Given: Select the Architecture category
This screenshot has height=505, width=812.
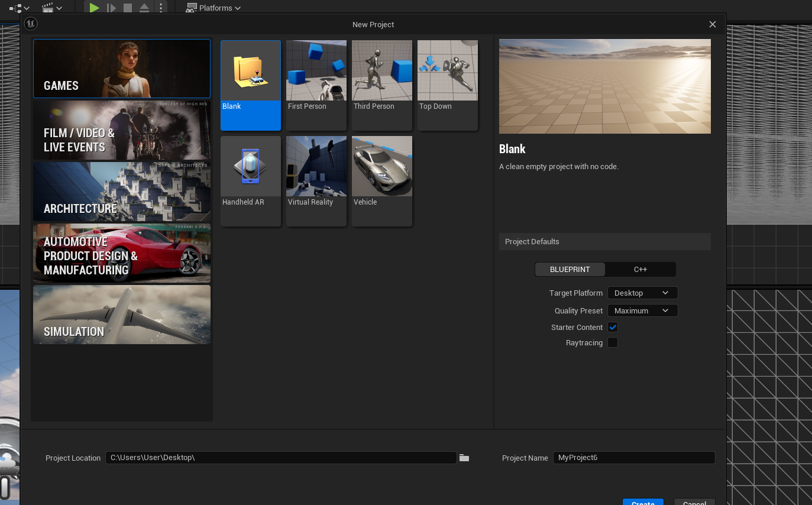Looking at the screenshot, I should coord(122,192).
